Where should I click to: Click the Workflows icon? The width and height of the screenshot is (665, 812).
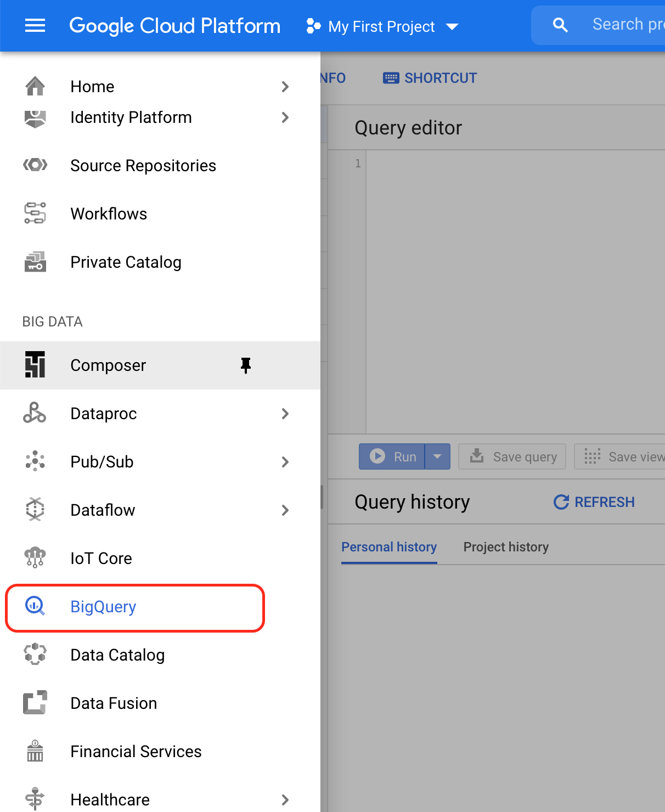[x=35, y=213]
